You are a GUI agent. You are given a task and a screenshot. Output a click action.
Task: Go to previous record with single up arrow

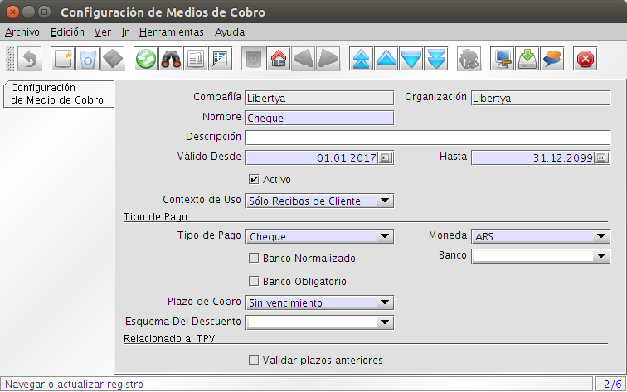pyautogui.click(x=386, y=59)
